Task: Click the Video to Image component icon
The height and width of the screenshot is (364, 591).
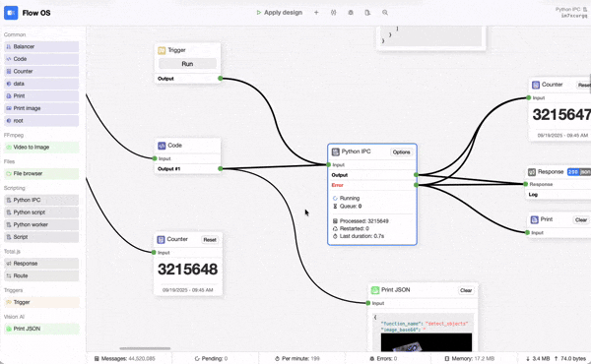Action: pyautogui.click(x=9, y=148)
